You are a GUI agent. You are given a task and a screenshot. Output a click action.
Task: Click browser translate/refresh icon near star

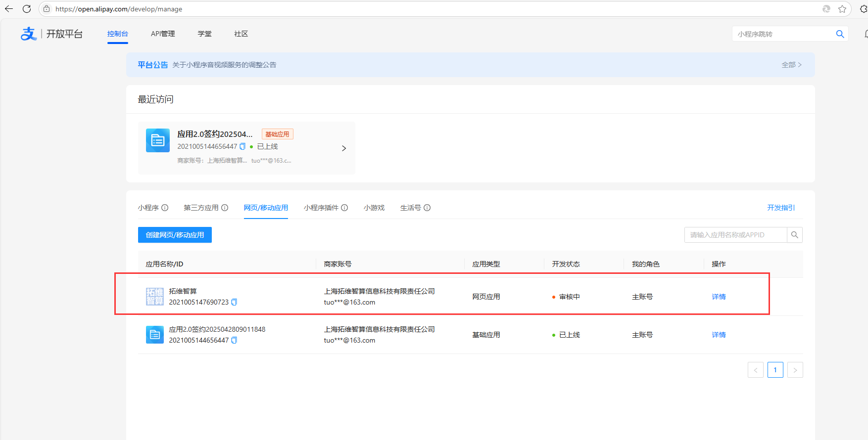click(826, 9)
